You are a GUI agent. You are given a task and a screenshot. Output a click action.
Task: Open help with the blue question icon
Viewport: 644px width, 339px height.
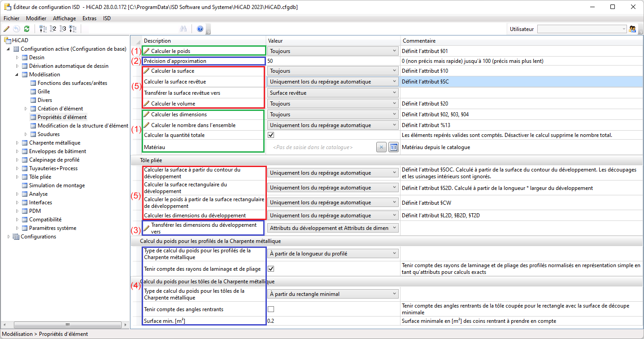click(x=200, y=29)
